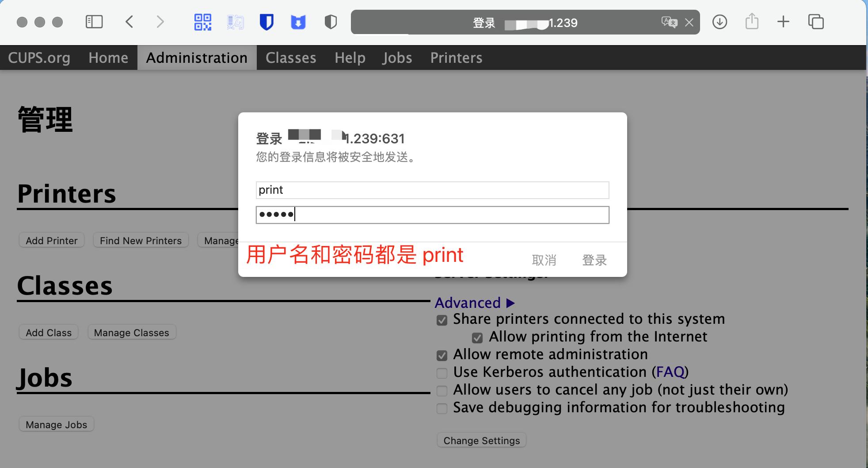Go to the CUPS Home page
This screenshot has width=868, height=468.
tap(108, 58)
